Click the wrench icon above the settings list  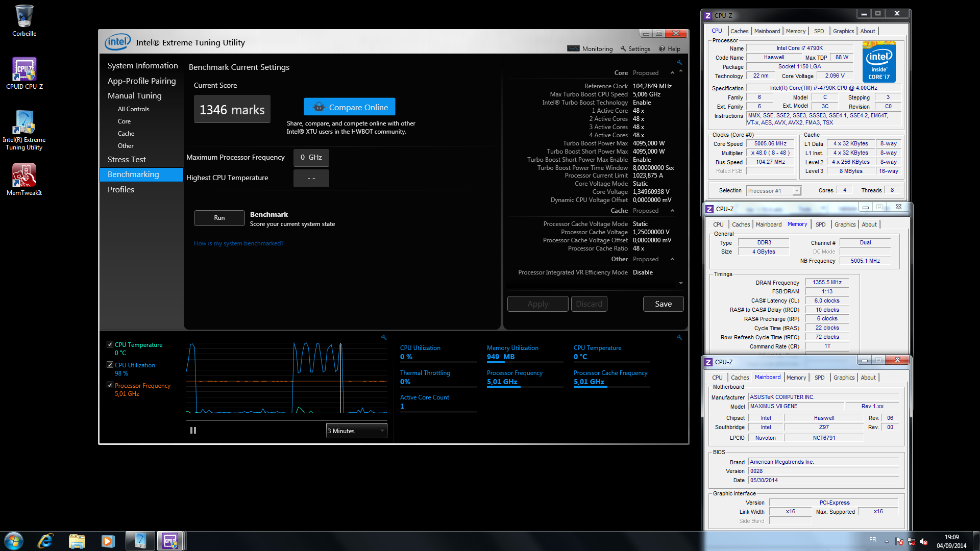pos(679,62)
